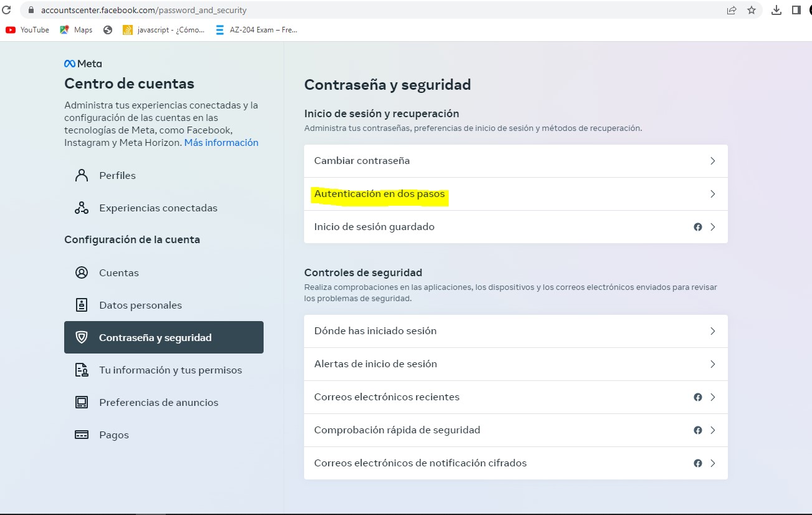Screen dimensions: 812x515
Task: Open the Pagos section
Action: click(164, 435)
